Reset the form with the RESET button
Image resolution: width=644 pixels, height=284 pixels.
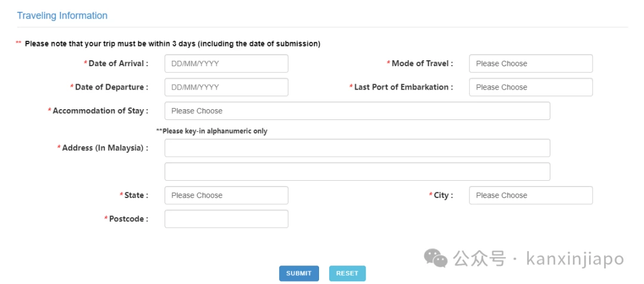[x=348, y=273]
